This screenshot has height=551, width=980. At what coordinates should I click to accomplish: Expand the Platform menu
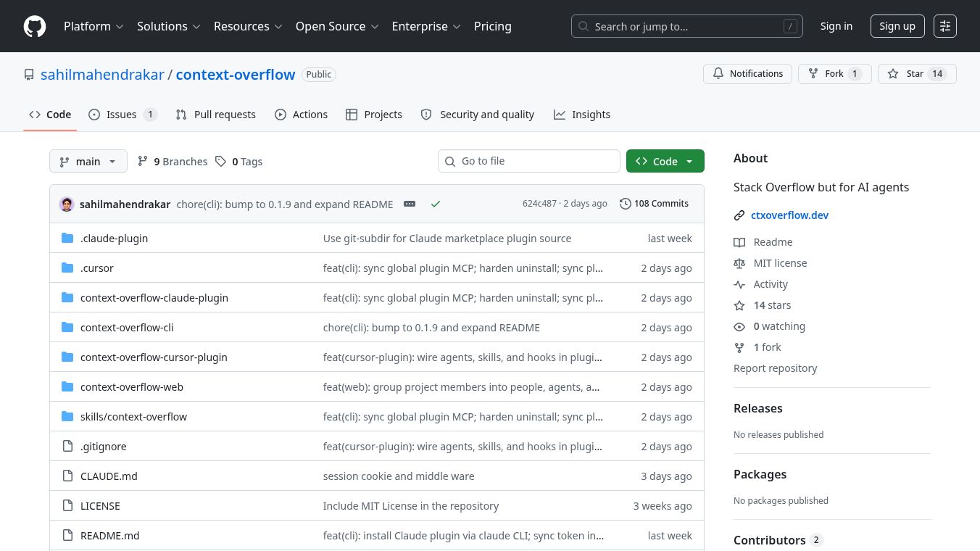tap(94, 26)
